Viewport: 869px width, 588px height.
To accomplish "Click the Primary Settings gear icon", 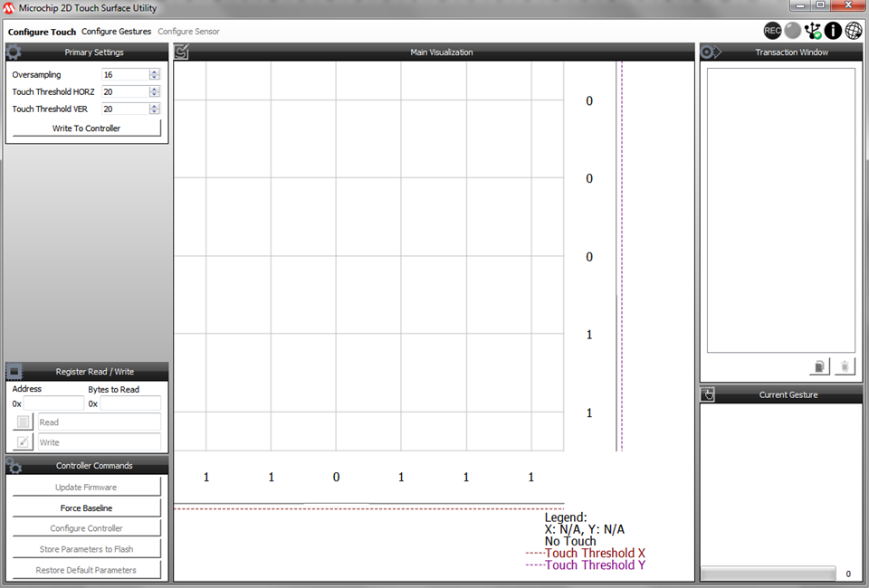I will point(13,52).
